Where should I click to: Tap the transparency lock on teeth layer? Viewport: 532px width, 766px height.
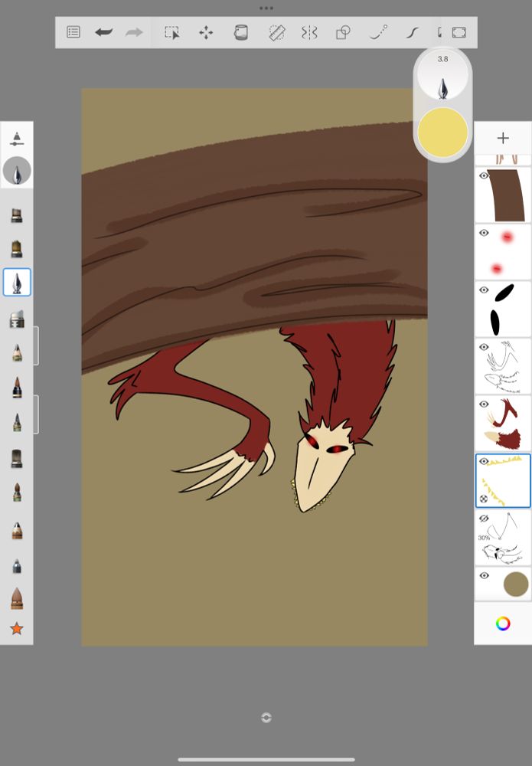tap(484, 499)
